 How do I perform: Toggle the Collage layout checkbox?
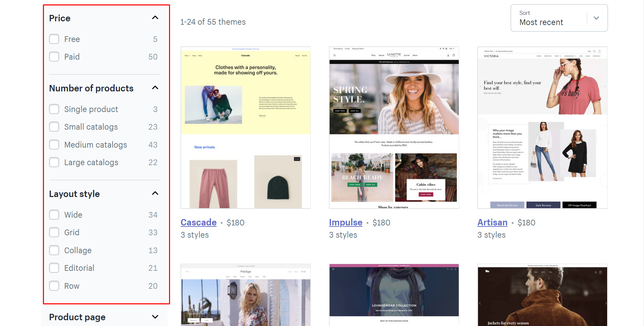tap(54, 250)
